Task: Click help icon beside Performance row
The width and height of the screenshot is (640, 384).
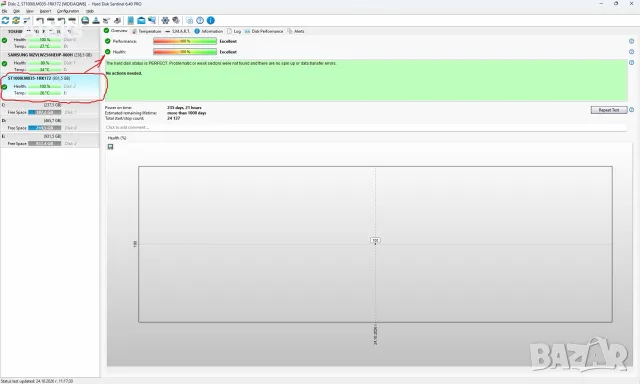Action: (631, 41)
